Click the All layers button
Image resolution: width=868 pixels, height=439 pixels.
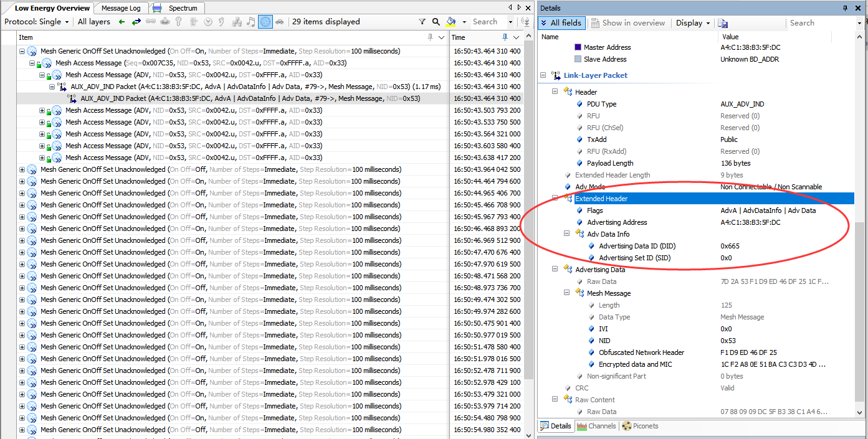coord(94,22)
